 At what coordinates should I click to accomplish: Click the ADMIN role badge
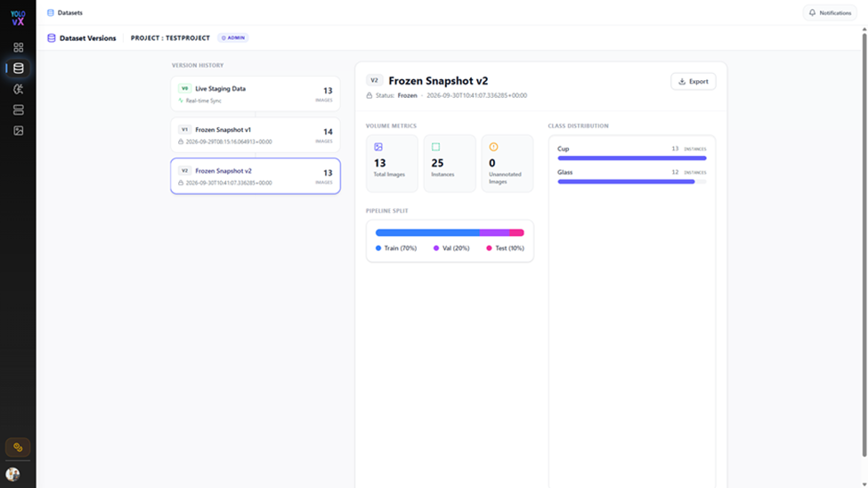(233, 37)
